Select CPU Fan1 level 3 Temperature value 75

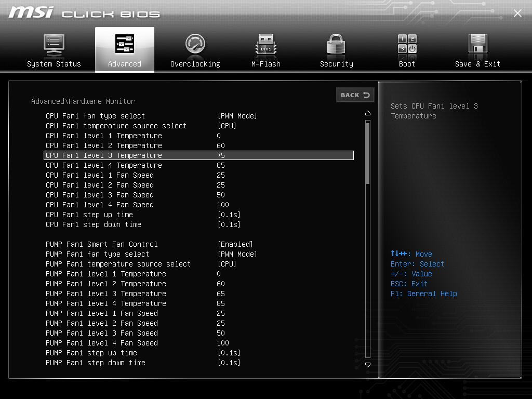(220, 155)
